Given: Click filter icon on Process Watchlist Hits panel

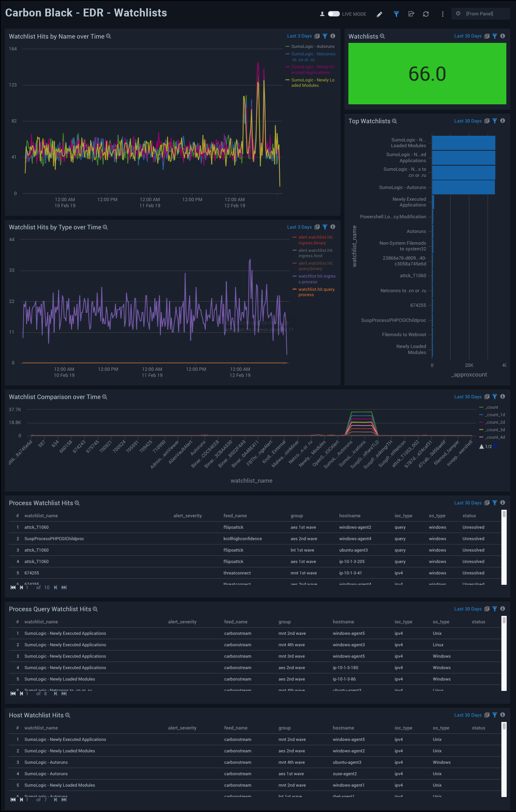Looking at the screenshot, I should click(x=495, y=503).
